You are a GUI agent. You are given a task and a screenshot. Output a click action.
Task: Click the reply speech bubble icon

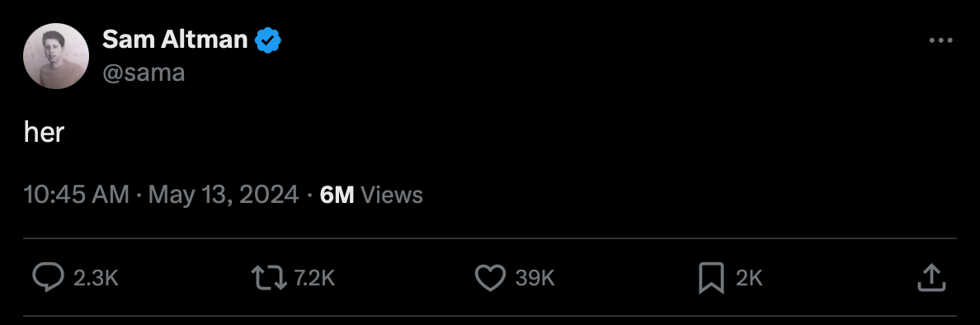tap(48, 277)
